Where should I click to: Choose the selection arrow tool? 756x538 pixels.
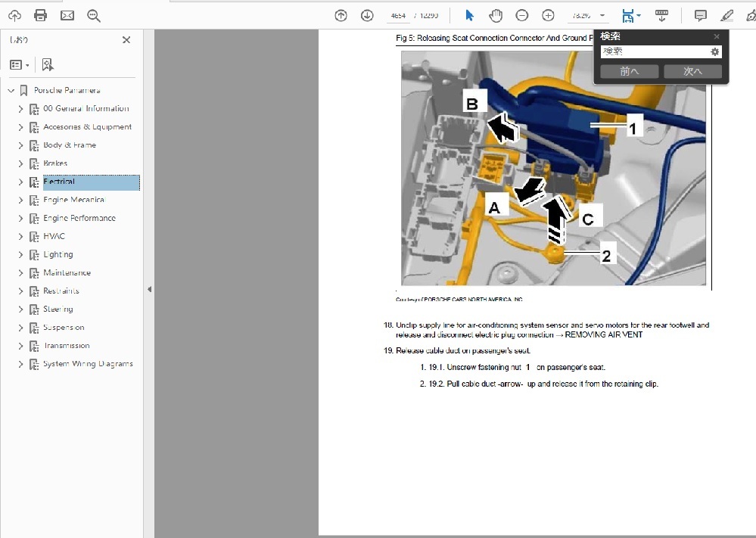click(x=469, y=16)
